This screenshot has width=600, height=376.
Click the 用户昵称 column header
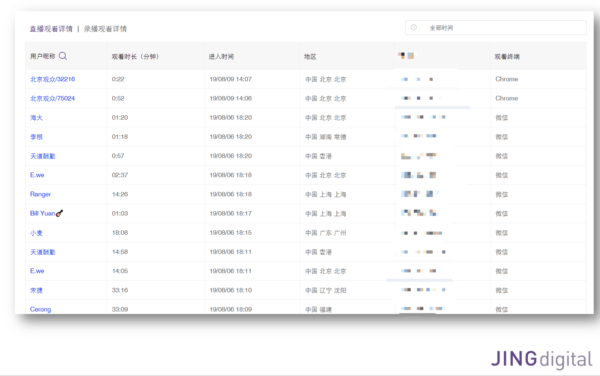point(42,56)
